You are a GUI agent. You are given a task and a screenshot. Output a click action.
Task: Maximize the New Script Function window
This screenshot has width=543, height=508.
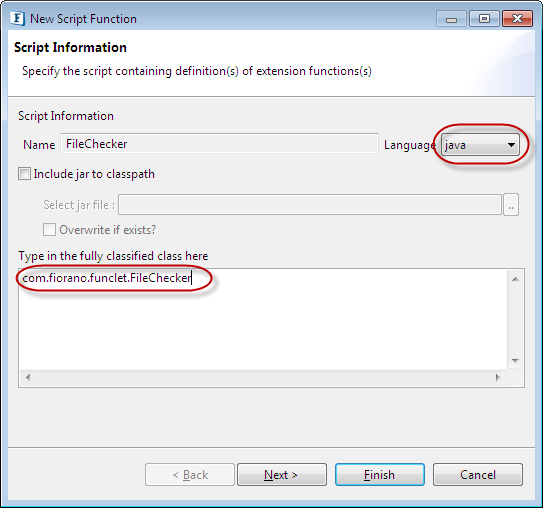(484, 19)
